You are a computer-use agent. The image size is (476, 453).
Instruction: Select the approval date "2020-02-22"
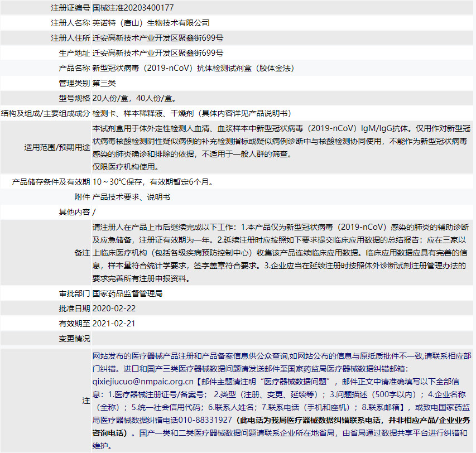[114, 309]
